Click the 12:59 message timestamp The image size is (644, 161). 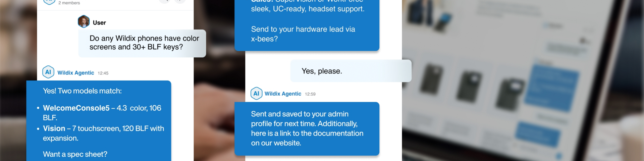click(x=310, y=94)
